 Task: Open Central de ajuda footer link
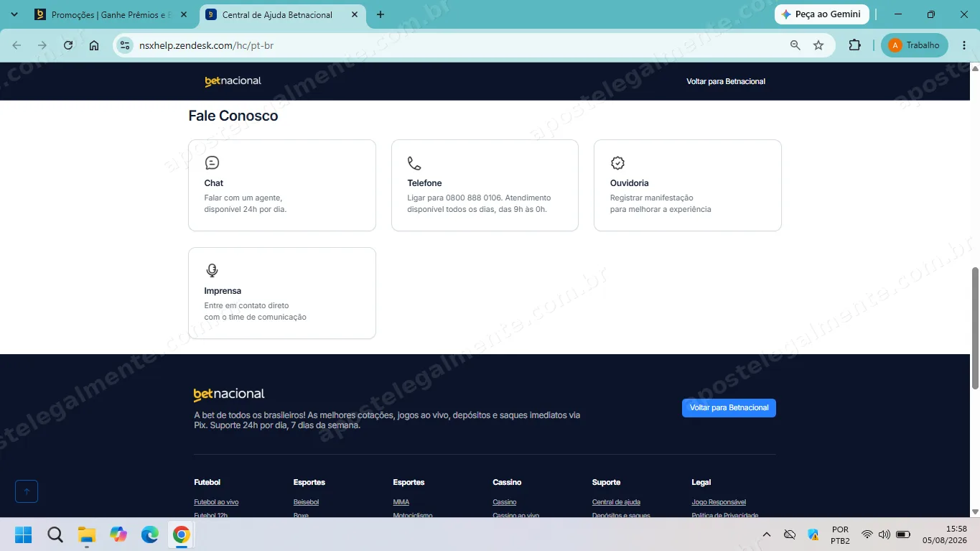coord(616,502)
